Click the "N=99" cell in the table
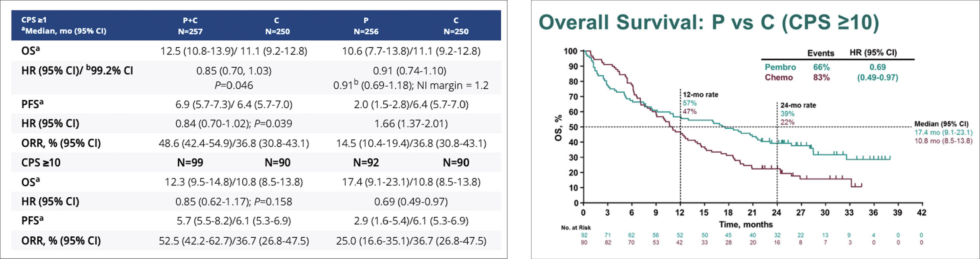980x259 pixels. point(190,162)
